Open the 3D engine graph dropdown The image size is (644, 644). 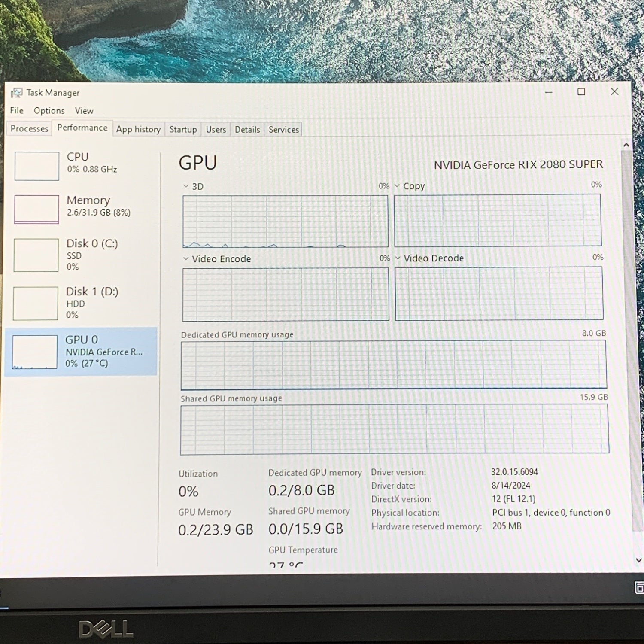pos(186,186)
